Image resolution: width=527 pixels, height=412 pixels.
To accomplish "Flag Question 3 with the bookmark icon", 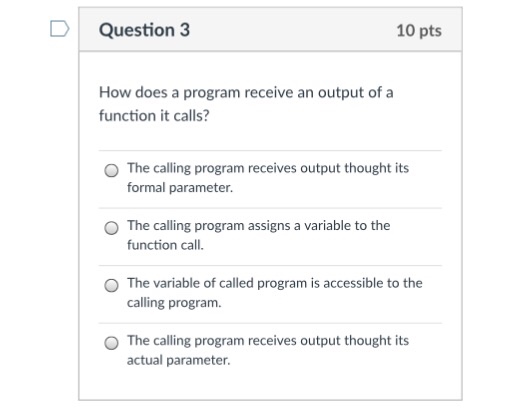I will click(60, 29).
